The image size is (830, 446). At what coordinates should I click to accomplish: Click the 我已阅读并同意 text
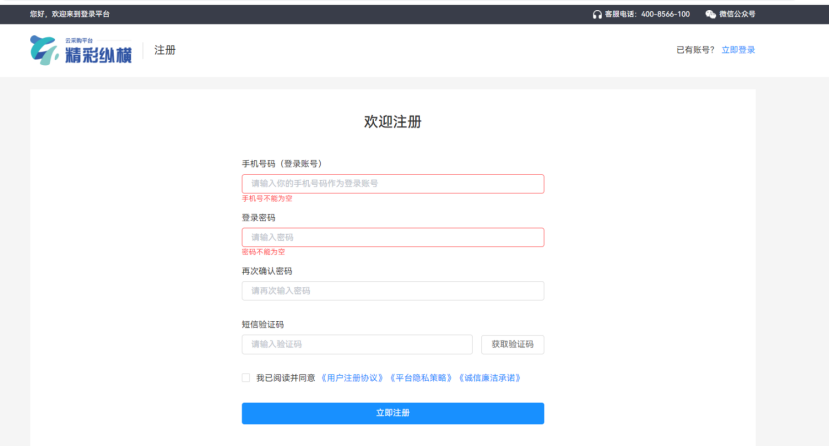coord(286,378)
